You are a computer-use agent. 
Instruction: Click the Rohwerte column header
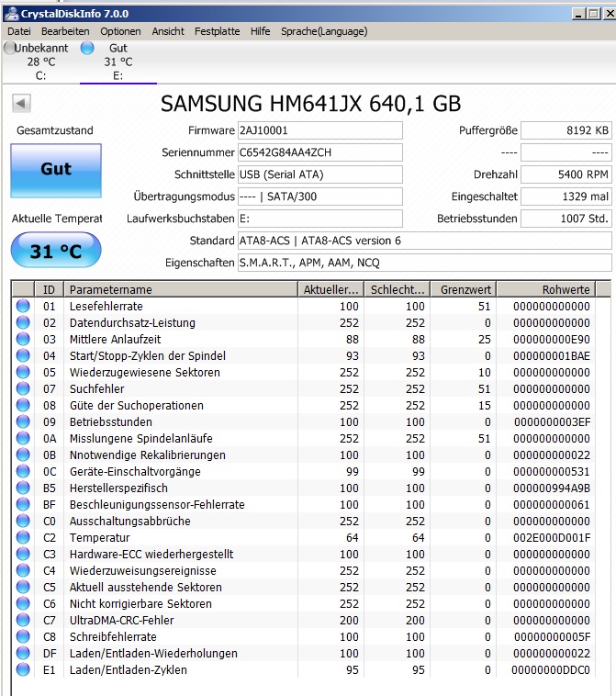coord(546,289)
